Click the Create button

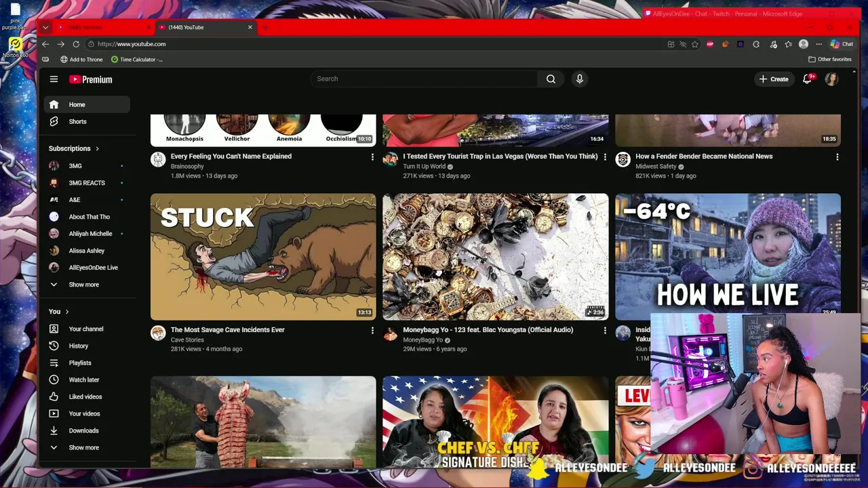774,79
